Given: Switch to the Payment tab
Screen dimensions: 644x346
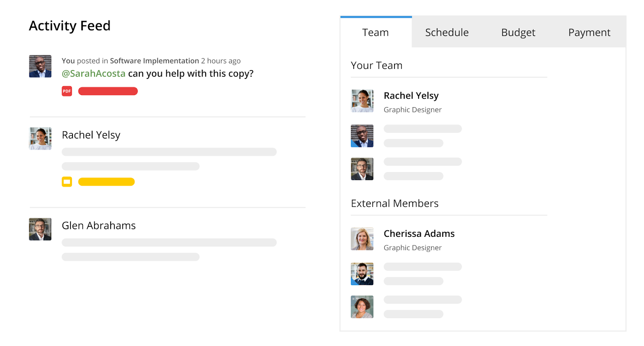Looking at the screenshot, I should click(x=589, y=32).
